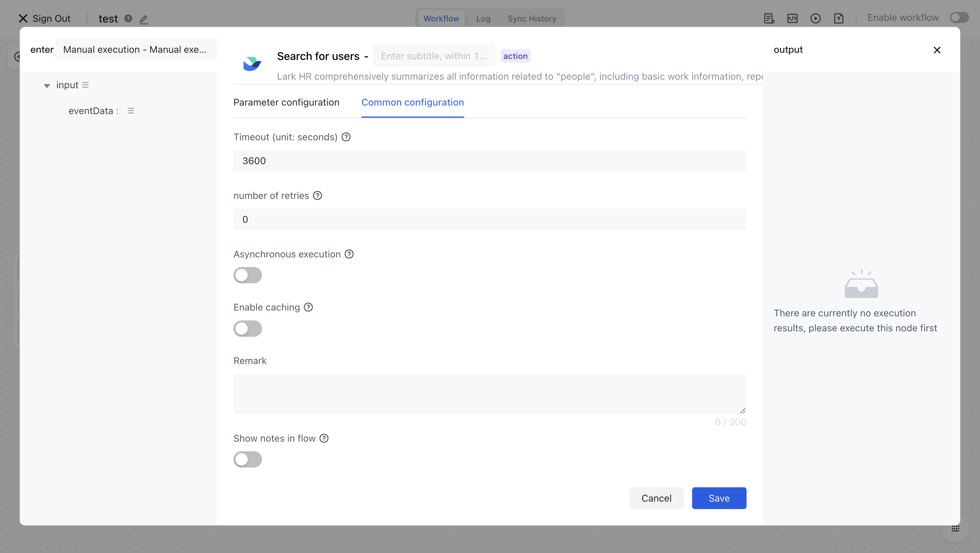Turn on the Enable caching switch

point(248,329)
